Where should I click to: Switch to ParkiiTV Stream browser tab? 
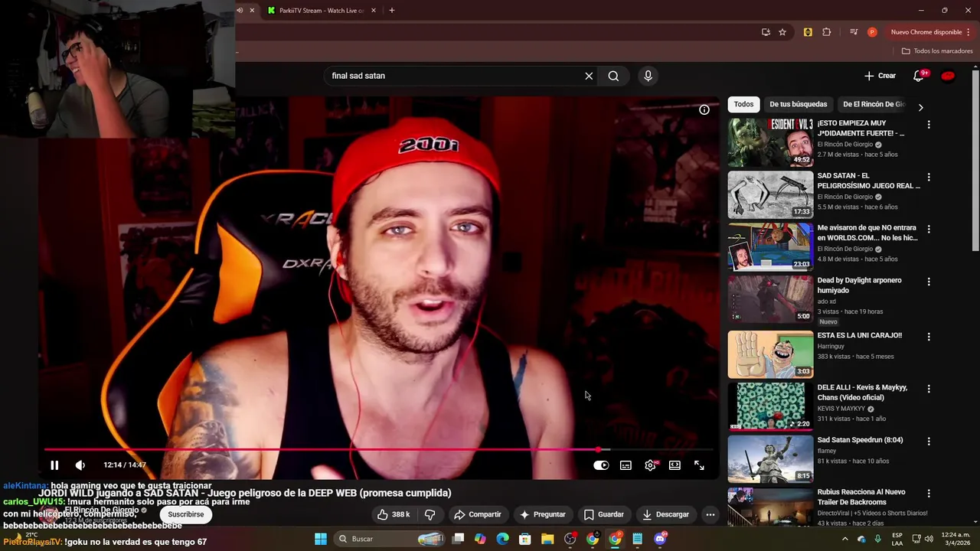click(320, 11)
